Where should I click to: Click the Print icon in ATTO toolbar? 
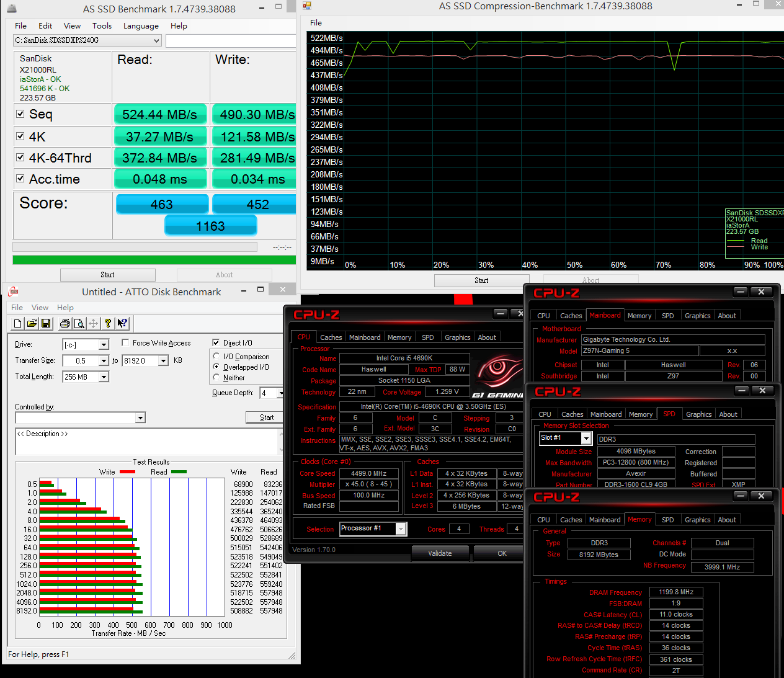(65, 323)
